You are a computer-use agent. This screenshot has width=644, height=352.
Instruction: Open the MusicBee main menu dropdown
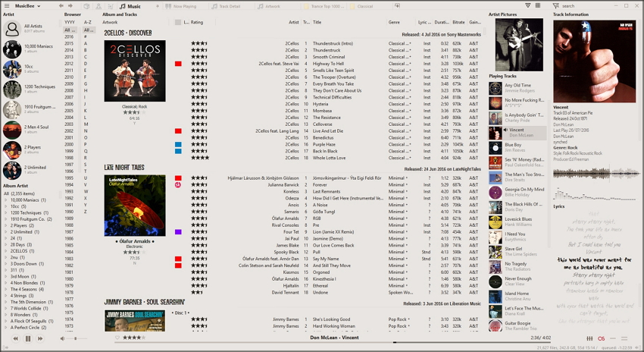[x=23, y=6]
